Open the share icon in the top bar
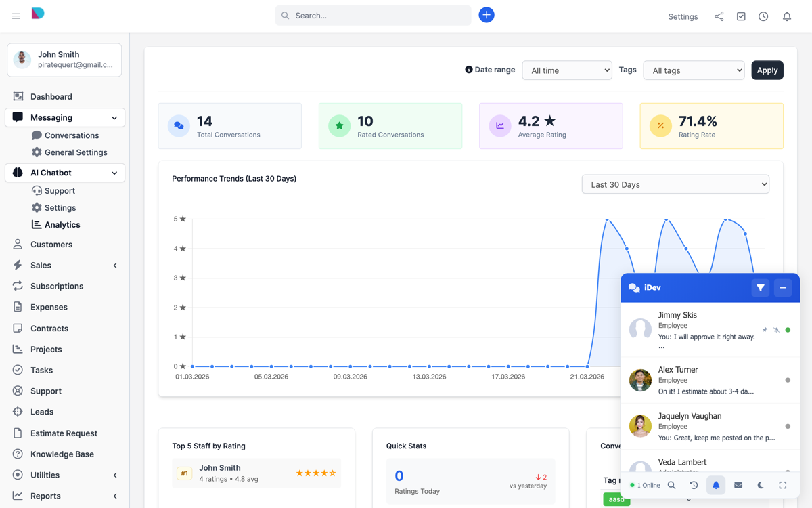The image size is (812, 508). (x=719, y=16)
